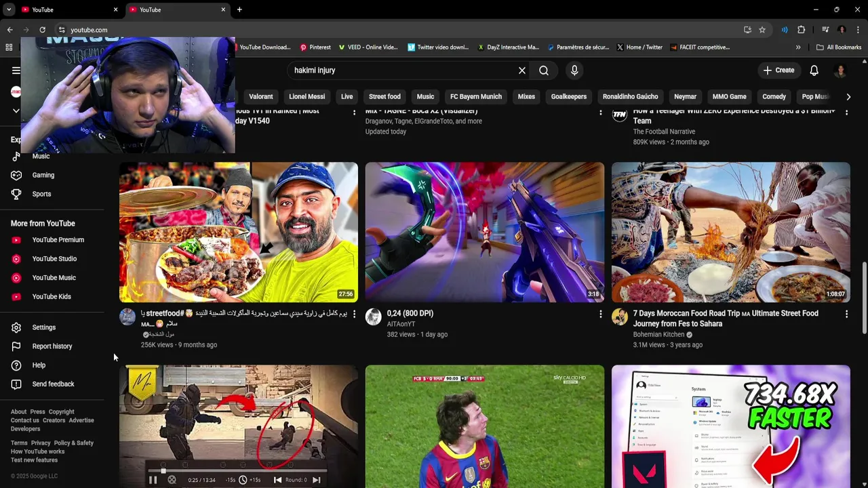Open The Football Narrative channel link
The image size is (868, 488).
tap(664, 131)
